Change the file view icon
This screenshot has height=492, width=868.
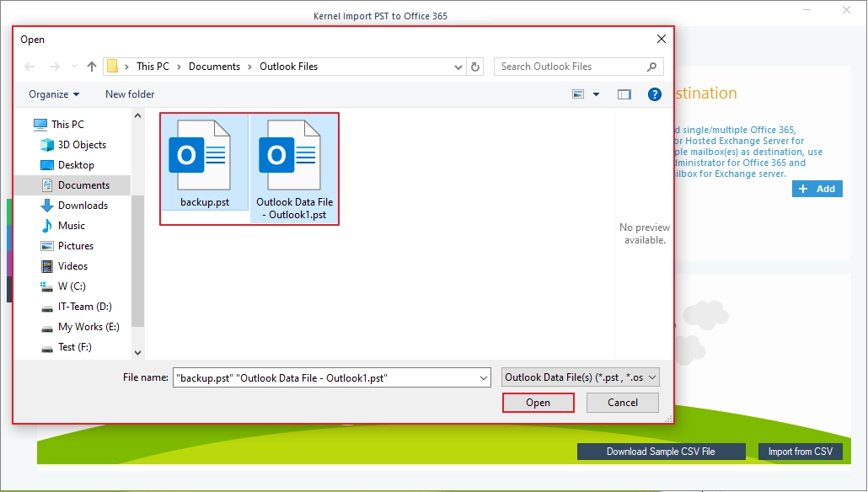pyautogui.click(x=578, y=94)
